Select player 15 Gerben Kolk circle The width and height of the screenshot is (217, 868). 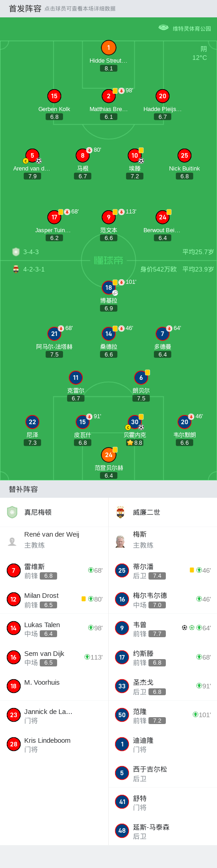[54, 96]
